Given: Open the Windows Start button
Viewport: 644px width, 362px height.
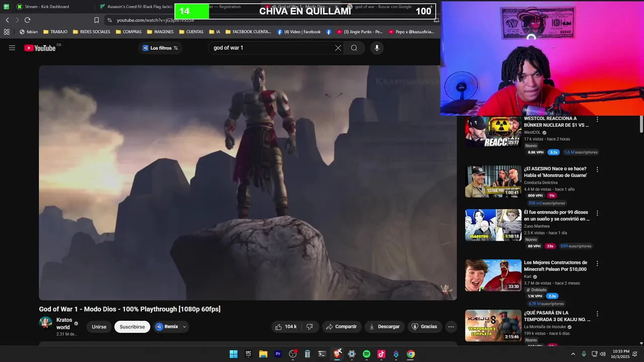Looking at the screenshot, I should (233, 354).
